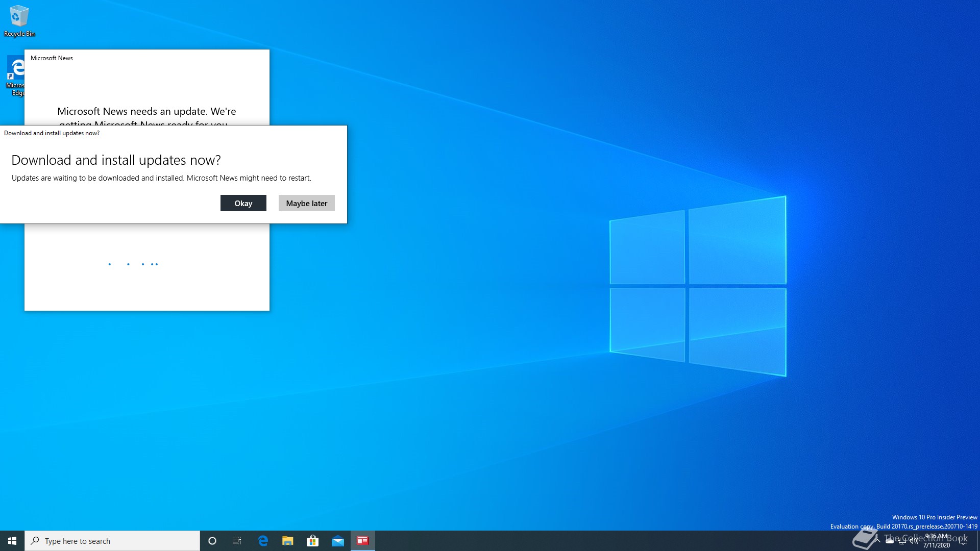Open Mail app from taskbar
980x551 pixels.
(x=338, y=541)
